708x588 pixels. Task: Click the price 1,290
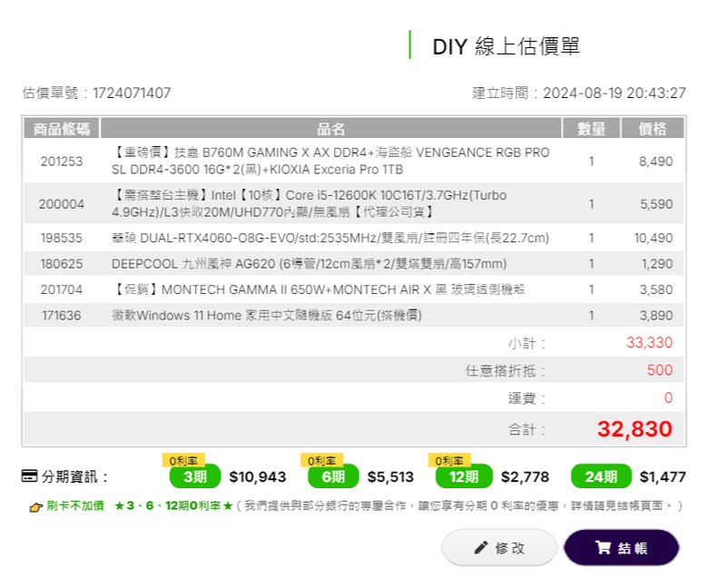tap(657, 263)
